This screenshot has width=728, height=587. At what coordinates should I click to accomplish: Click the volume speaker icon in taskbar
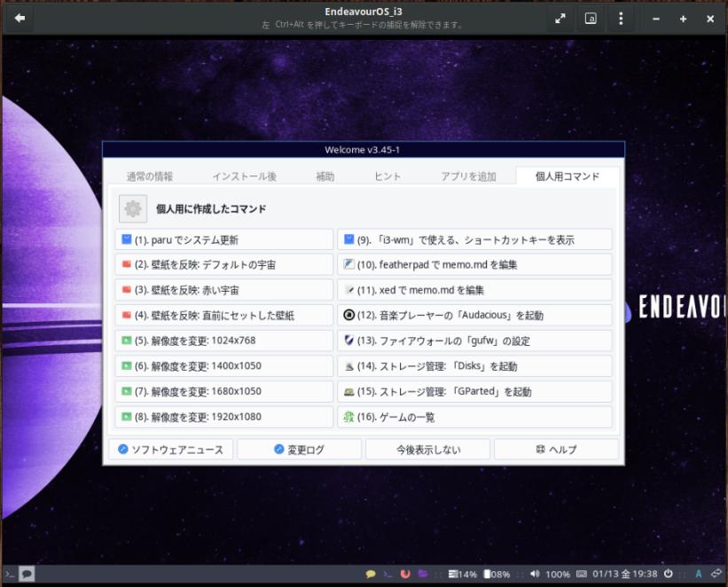(x=535, y=574)
